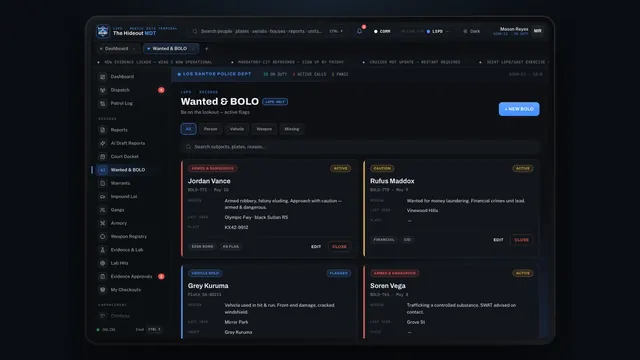
Task: Click the VEHICLE BOLO tag on Grey Kuruma
Action: point(205,273)
